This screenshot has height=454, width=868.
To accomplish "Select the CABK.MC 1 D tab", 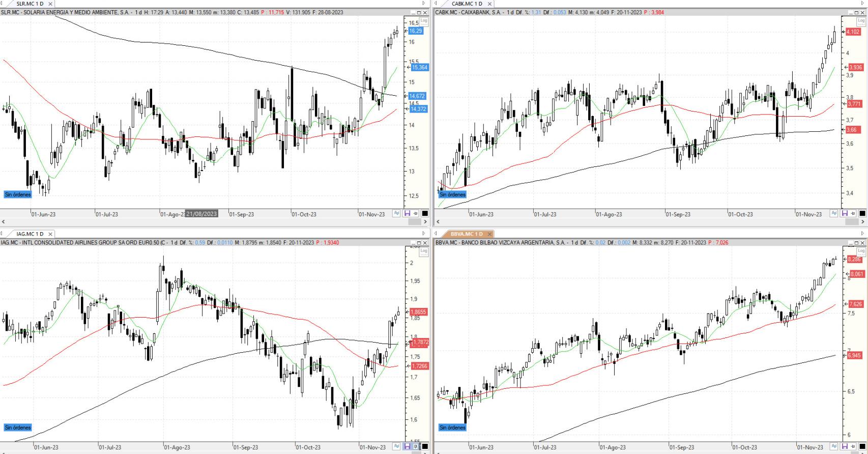I will pos(467,4).
